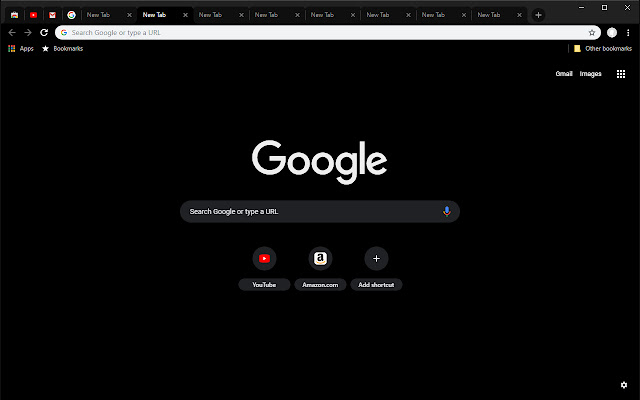The height and width of the screenshot is (400, 640).
Task: Switch to the pinned Gmail tab
Action: point(52,15)
